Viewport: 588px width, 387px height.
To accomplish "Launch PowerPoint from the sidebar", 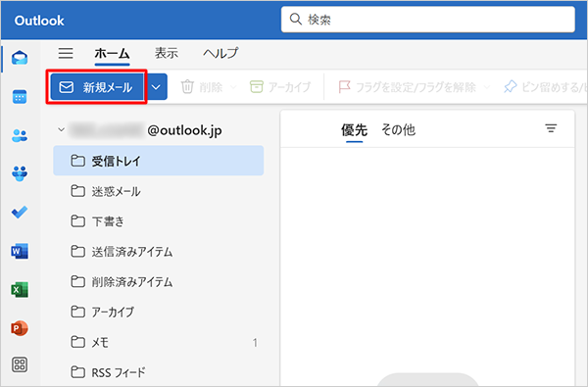I will click(x=20, y=328).
